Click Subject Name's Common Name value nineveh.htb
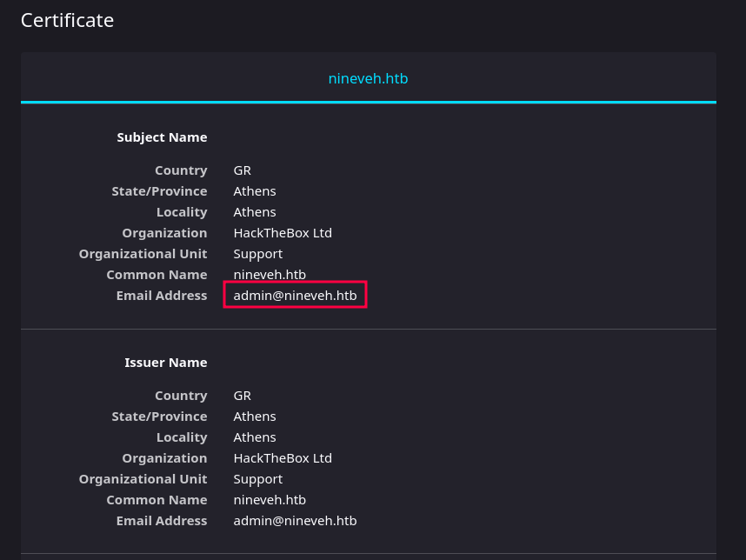 tap(270, 275)
